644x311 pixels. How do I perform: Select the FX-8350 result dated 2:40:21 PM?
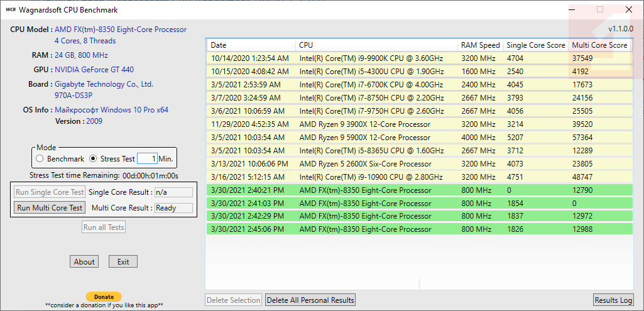coord(419,190)
